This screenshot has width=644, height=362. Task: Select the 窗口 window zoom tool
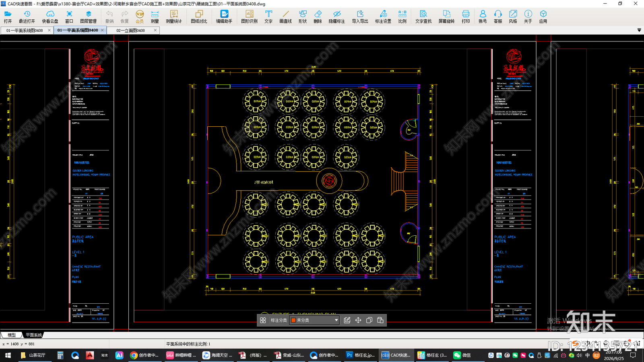(x=69, y=17)
